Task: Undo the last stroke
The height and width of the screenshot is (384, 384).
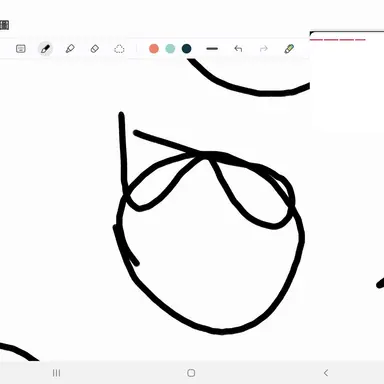Action: coord(238,49)
